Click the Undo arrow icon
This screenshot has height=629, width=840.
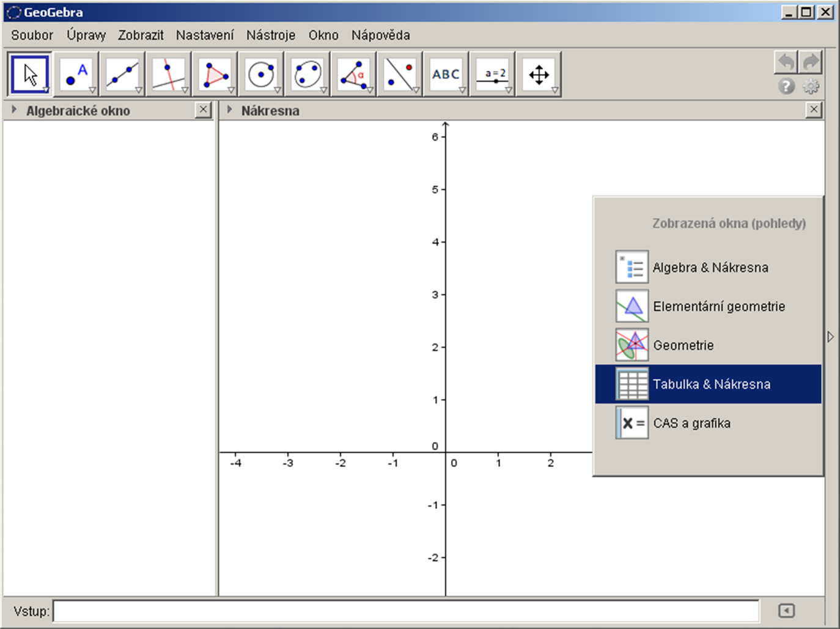786,62
